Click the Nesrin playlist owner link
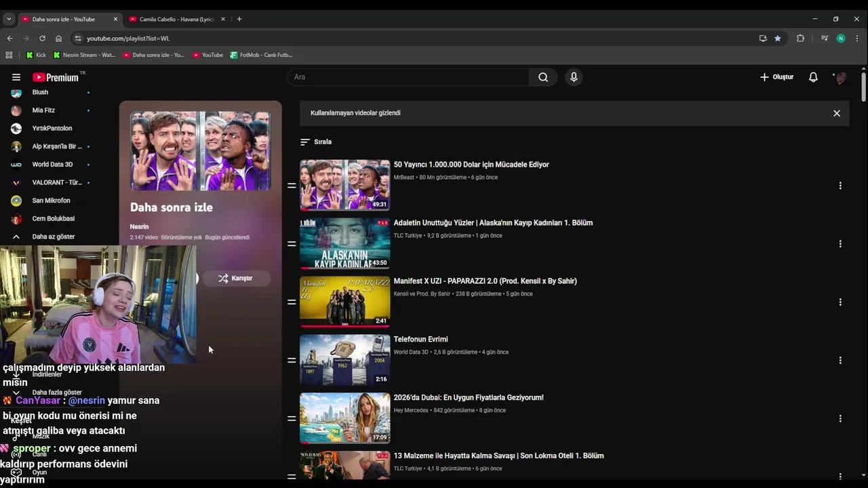Image resolution: width=868 pixels, height=488 pixels. click(x=139, y=226)
